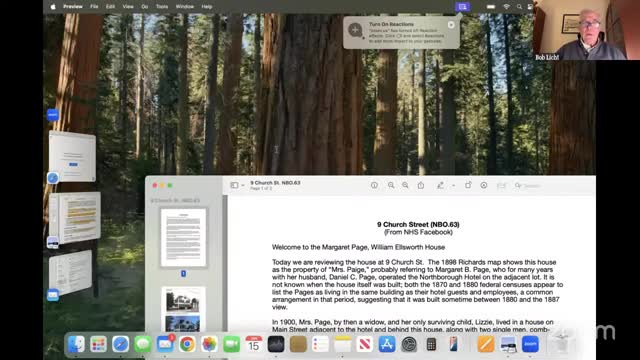Open FaceTime from the dock
The image size is (640, 360).
tap(231, 344)
